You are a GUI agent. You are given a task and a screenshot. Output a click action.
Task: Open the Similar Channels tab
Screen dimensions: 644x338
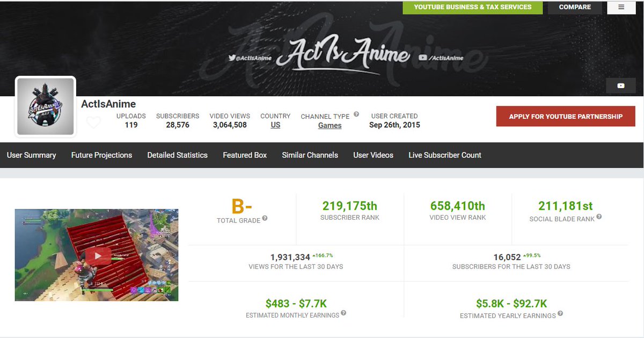[310, 155]
